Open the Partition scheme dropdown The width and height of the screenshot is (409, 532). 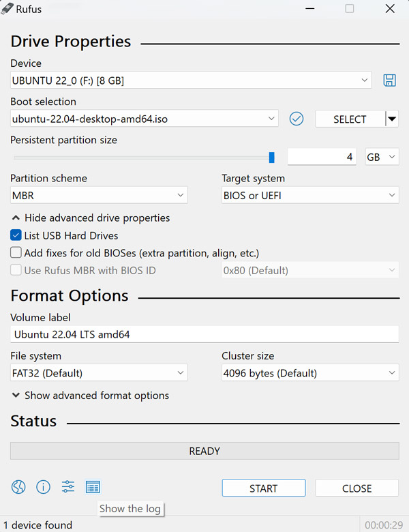99,196
